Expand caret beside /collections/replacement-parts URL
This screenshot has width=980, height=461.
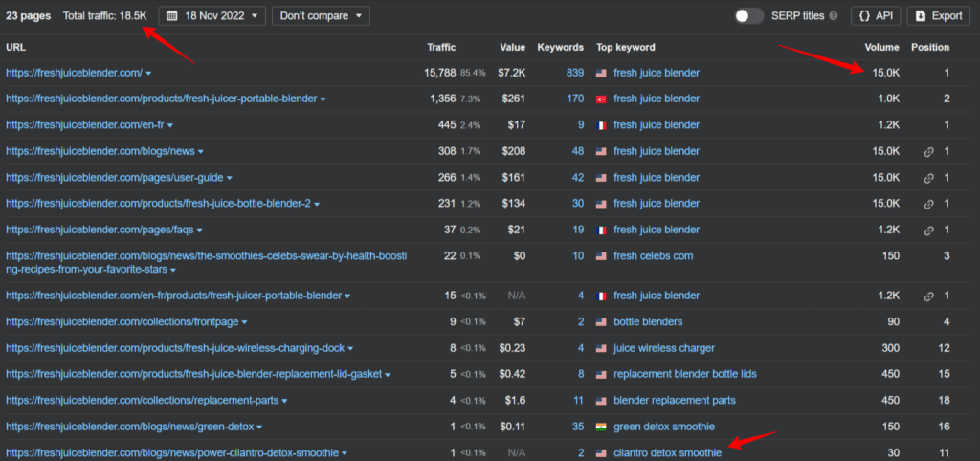[x=284, y=401]
